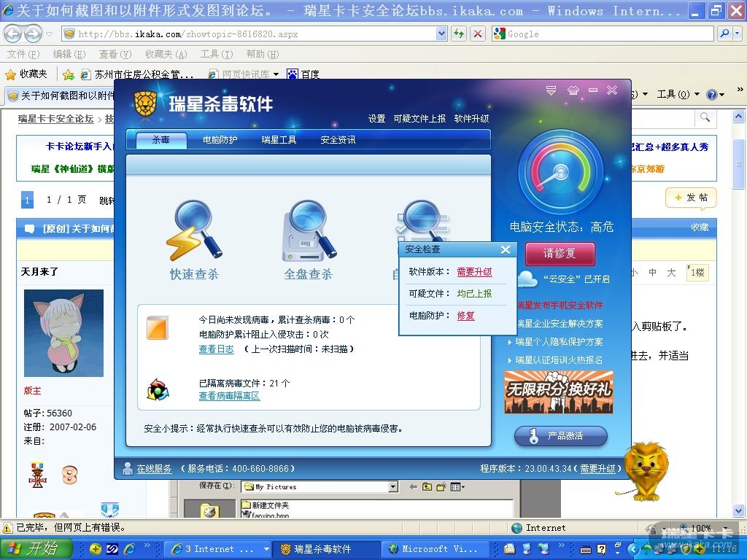
Task: Open 查看病毒隔离区 link
Action: (x=229, y=396)
